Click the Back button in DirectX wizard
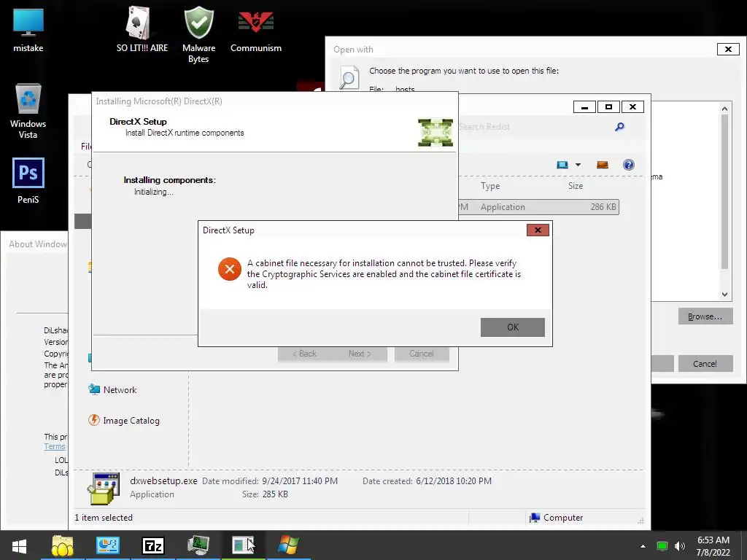The width and height of the screenshot is (747, 560). [x=304, y=354]
